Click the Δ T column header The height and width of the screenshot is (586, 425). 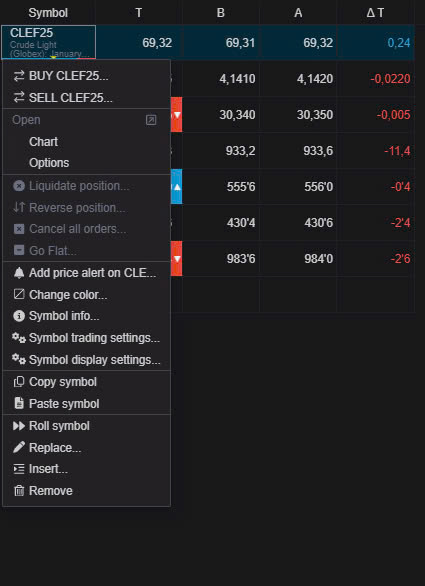[x=375, y=13]
